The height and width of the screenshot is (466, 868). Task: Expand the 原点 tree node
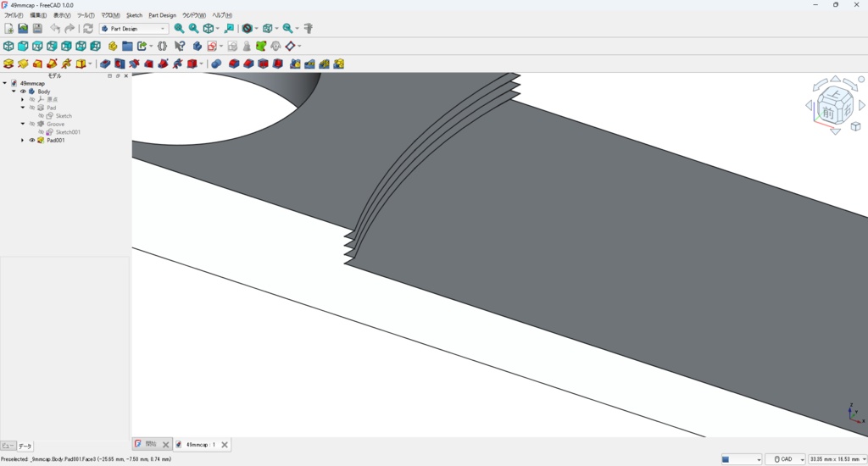[x=23, y=100]
